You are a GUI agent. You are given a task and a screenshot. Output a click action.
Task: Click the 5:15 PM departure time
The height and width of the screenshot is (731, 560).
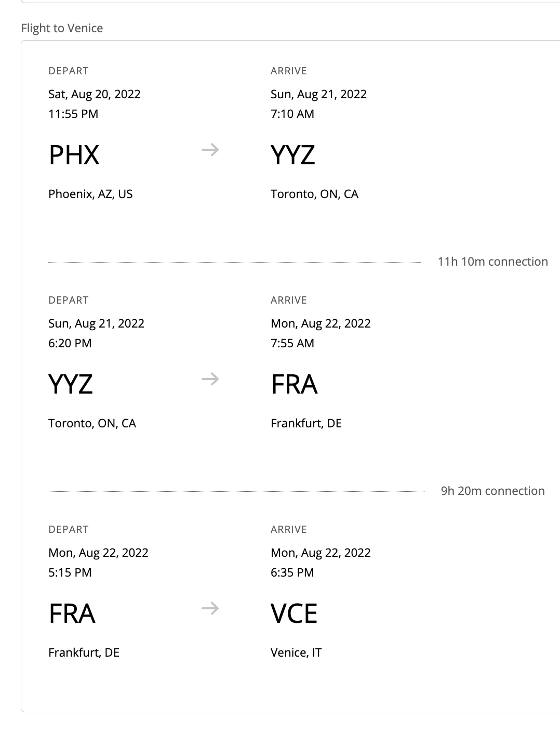70,572
